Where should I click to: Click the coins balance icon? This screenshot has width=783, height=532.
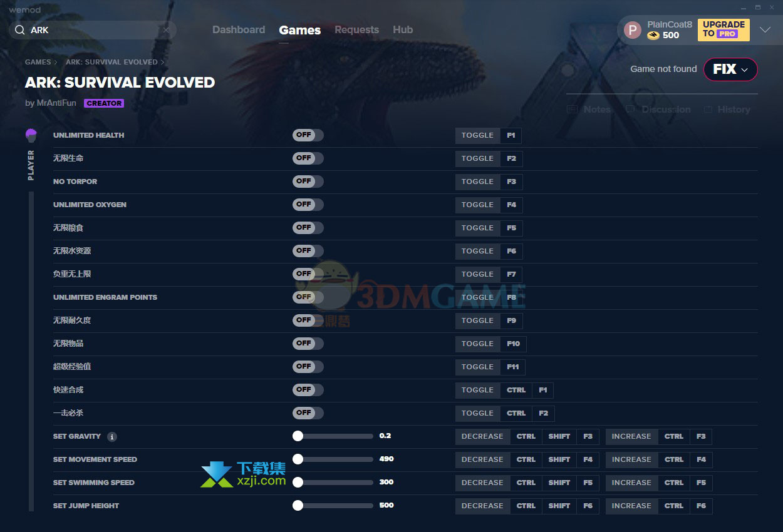653,36
